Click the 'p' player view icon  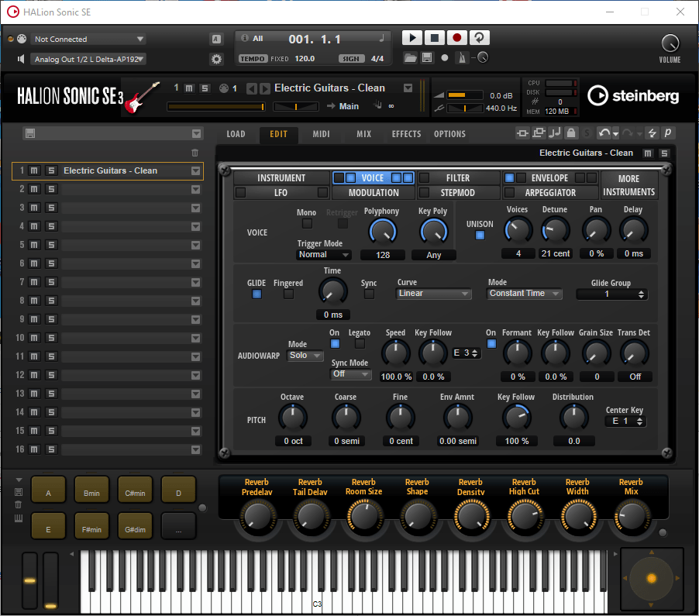pyautogui.click(x=668, y=132)
